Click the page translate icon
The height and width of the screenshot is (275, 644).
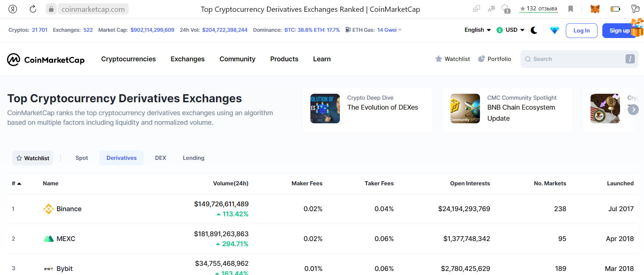[491, 9]
